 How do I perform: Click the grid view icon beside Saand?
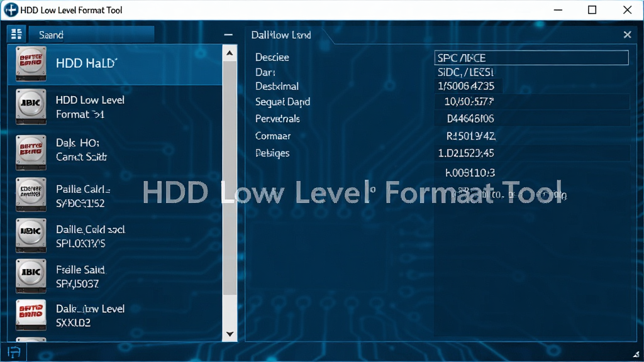coord(16,34)
